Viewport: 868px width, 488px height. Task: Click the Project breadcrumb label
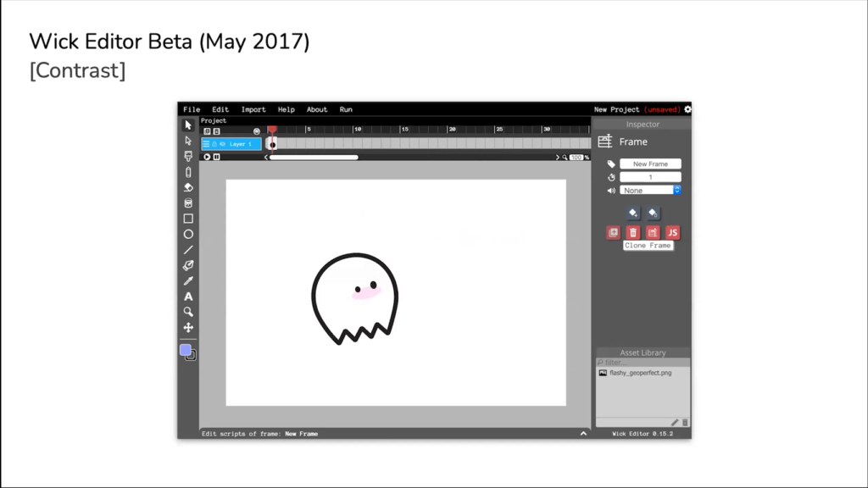coord(214,120)
